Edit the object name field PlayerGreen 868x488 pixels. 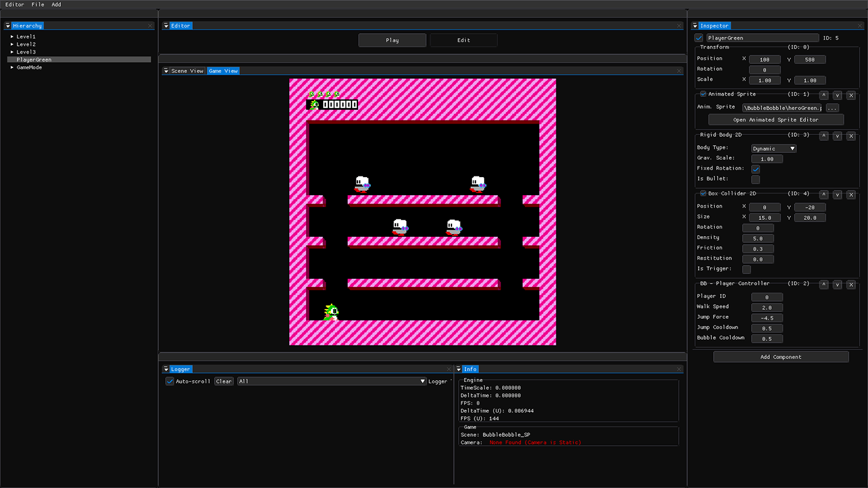point(763,38)
